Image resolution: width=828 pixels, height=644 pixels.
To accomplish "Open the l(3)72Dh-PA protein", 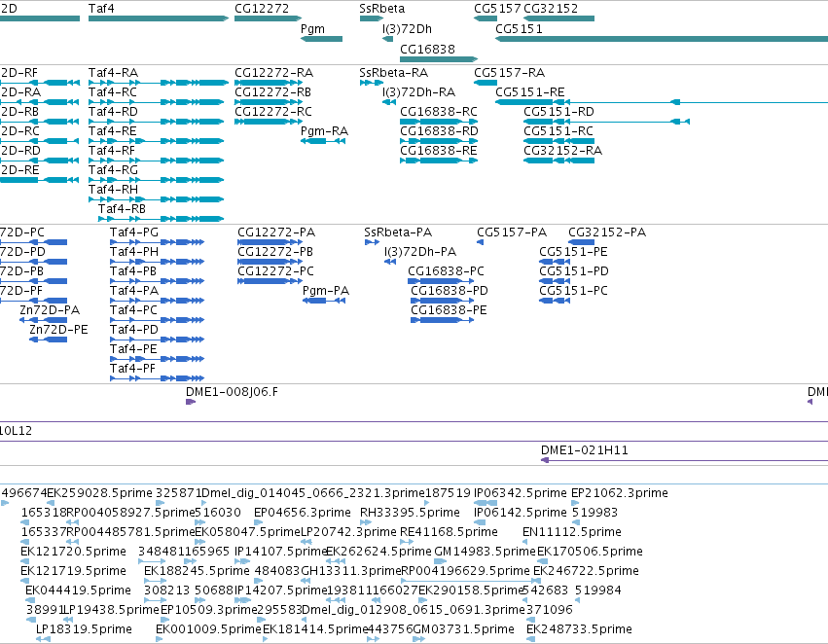I will [390, 262].
